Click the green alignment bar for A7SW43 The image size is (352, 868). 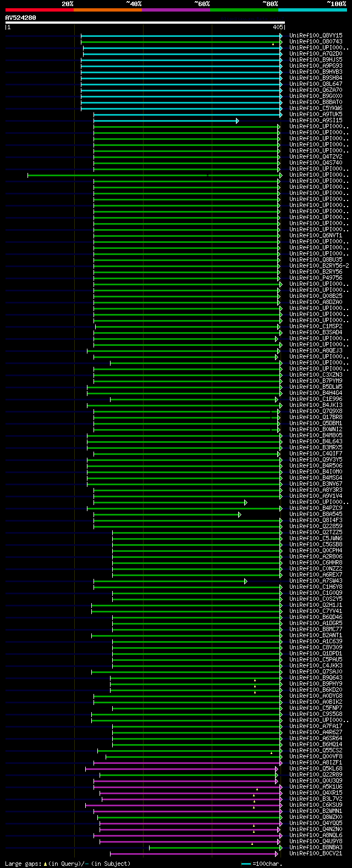tap(170, 581)
